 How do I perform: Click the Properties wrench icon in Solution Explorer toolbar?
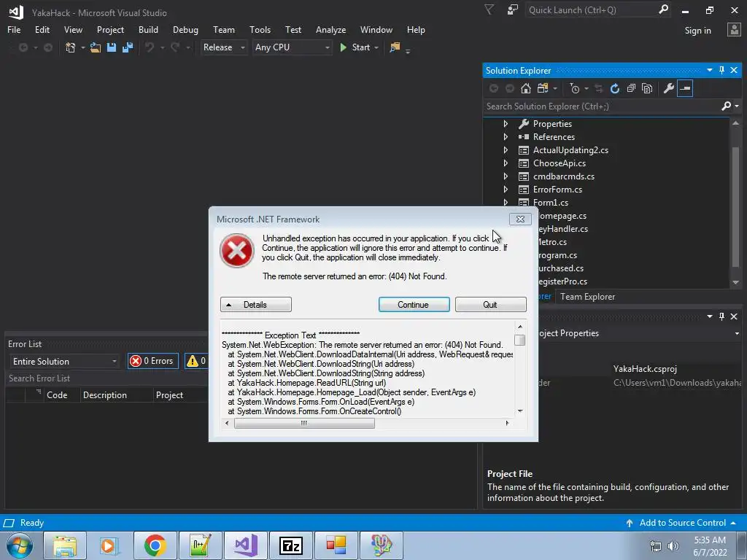click(668, 88)
